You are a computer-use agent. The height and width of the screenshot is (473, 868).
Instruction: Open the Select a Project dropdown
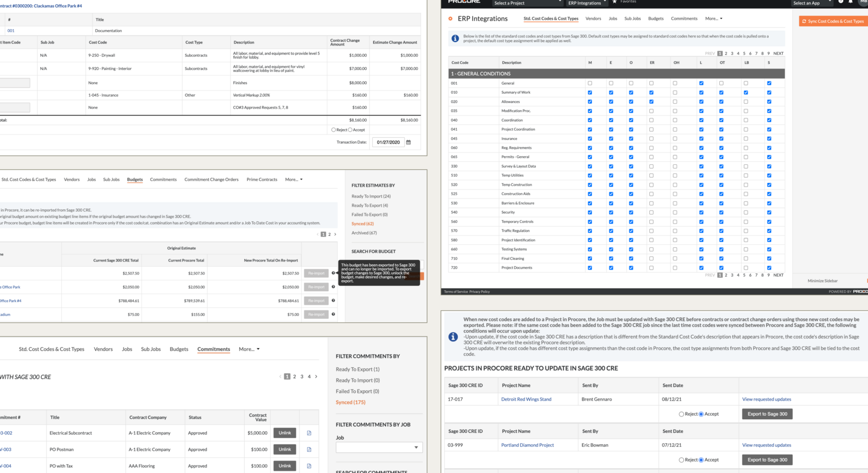[527, 3]
